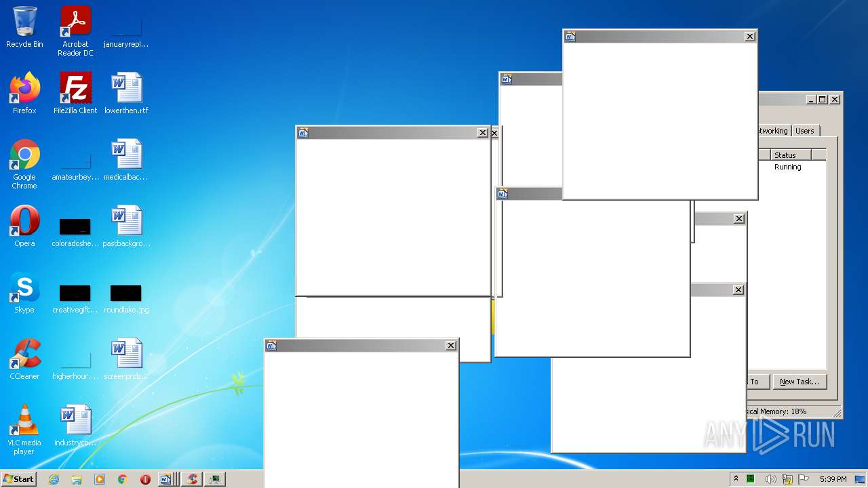The width and height of the screenshot is (868, 488).
Task: Switch to Task Manager's Networking tab
Action: tap(774, 131)
